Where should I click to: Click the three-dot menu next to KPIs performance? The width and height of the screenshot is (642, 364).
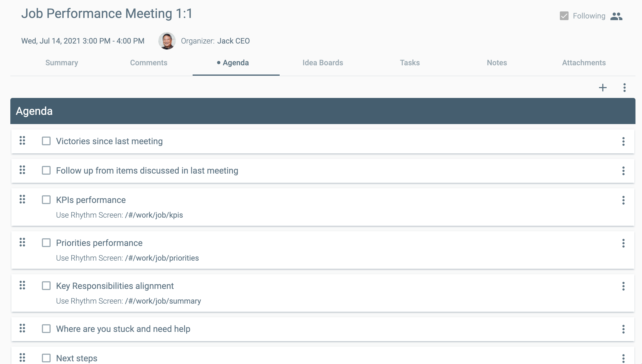coord(623,200)
